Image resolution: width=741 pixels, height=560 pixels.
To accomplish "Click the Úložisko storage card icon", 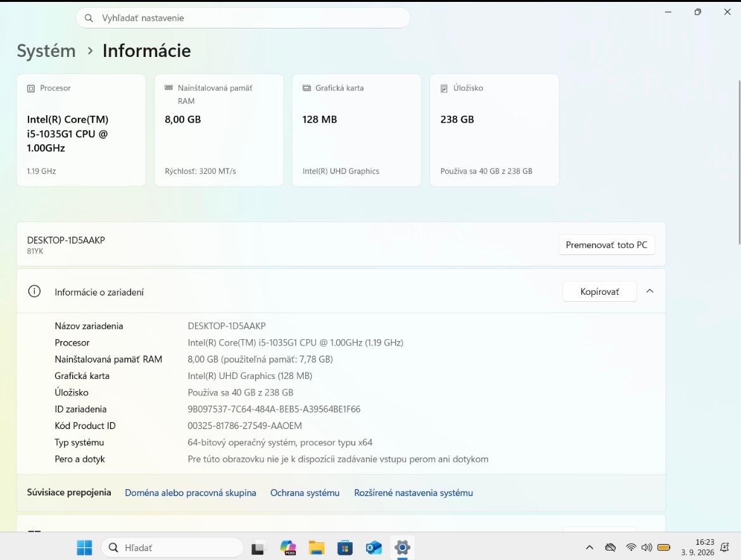I will click(444, 89).
